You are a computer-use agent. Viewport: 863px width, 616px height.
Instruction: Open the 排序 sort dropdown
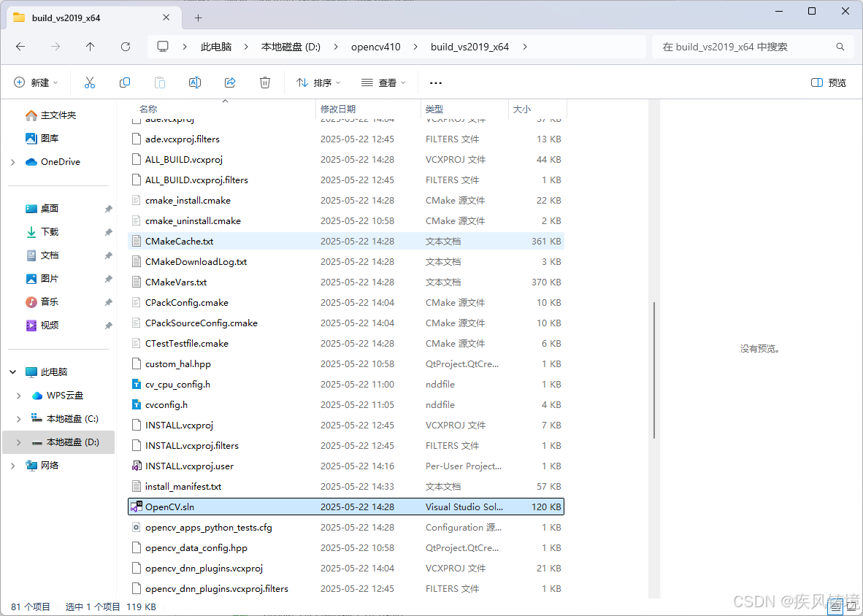318,82
